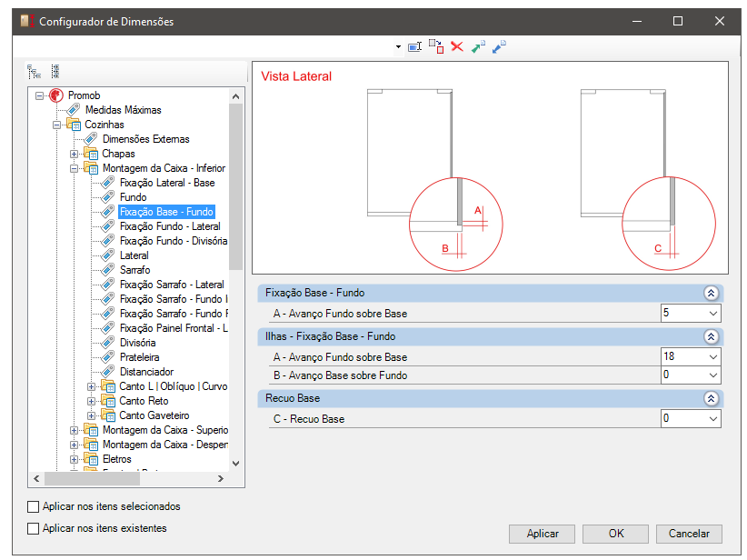747x560 pixels.
Task: Open B - Avanço Base sobre Fundo dropdown
Action: (x=712, y=375)
